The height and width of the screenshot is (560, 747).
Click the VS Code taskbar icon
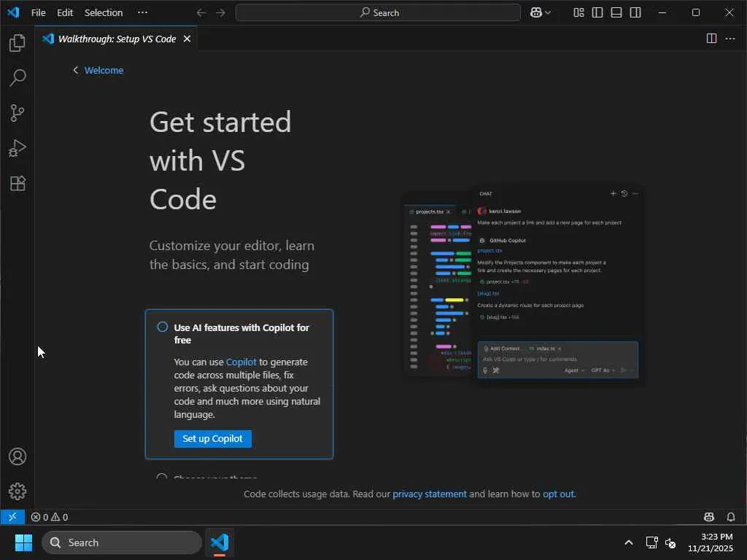click(220, 542)
